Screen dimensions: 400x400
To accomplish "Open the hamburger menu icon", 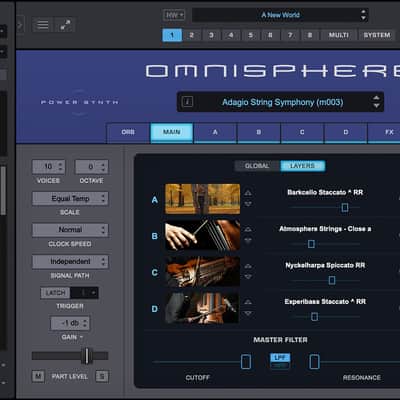I will [x=42, y=25].
